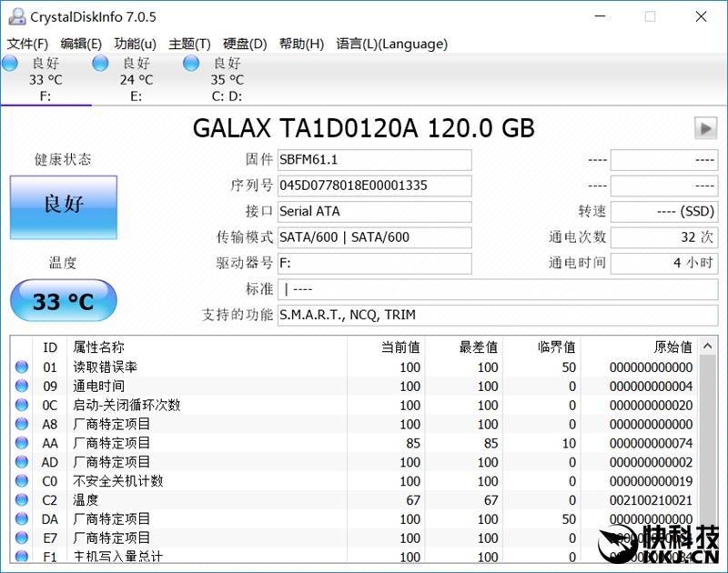This screenshot has width=728, height=573.
Task: Click the CrystalDiskInfo app icon in title bar
Action: [17, 16]
